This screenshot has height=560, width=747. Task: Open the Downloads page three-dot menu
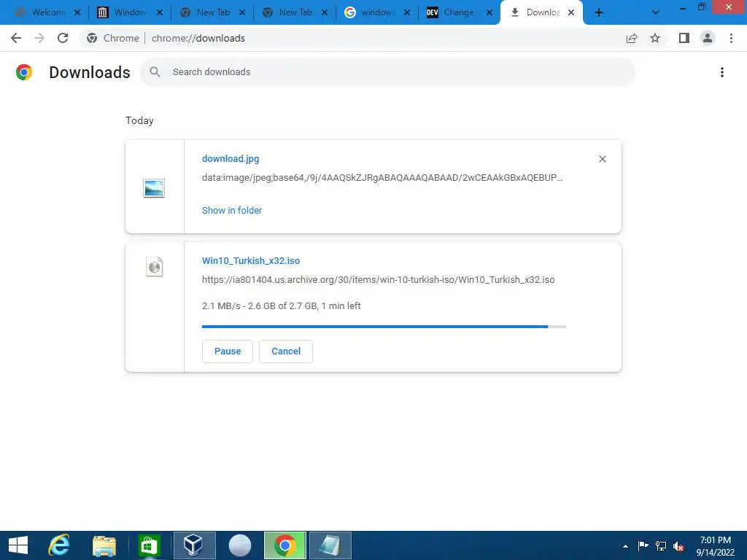pyautogui.click(x=722, y=72)
